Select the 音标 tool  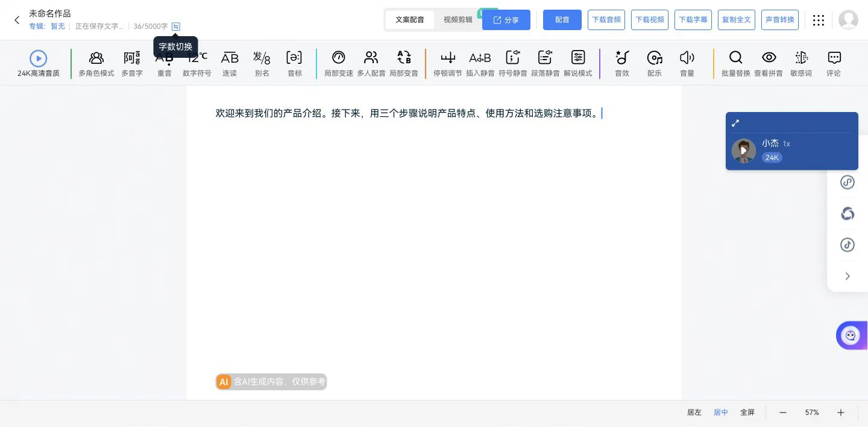coord(295,64)
